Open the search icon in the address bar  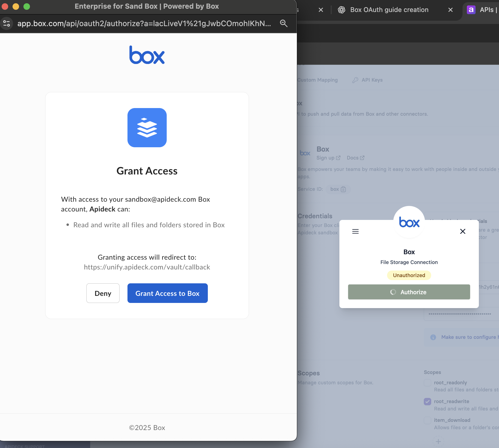click(x=284, y=23)
